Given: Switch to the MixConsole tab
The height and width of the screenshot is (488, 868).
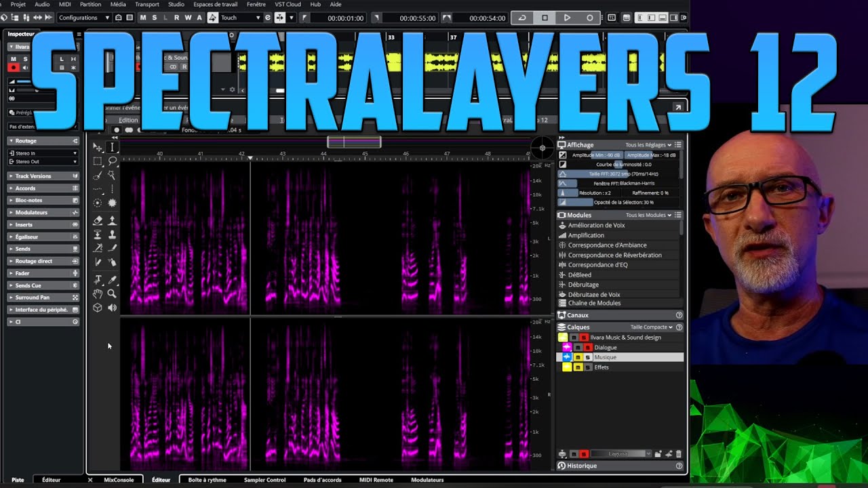Looking at the screenshot, I should (x=119, y=480).
